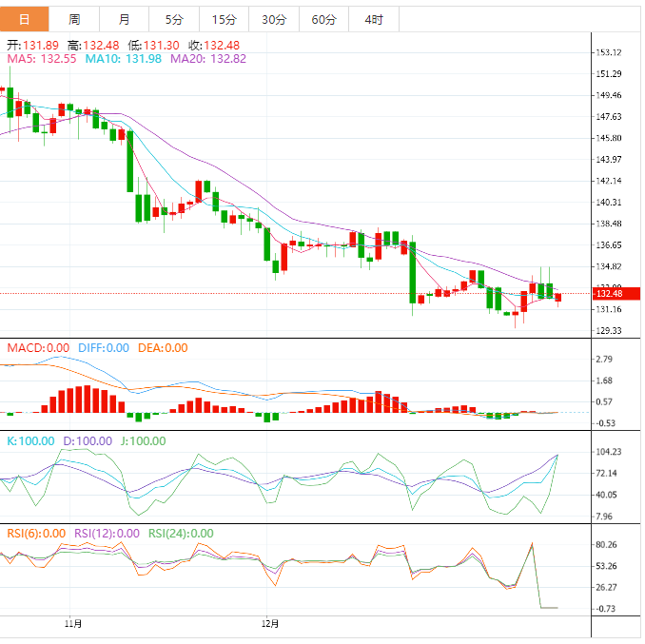Click the RSI(12):0.00 label
The image size is (645, 644).
pos(107,534)
